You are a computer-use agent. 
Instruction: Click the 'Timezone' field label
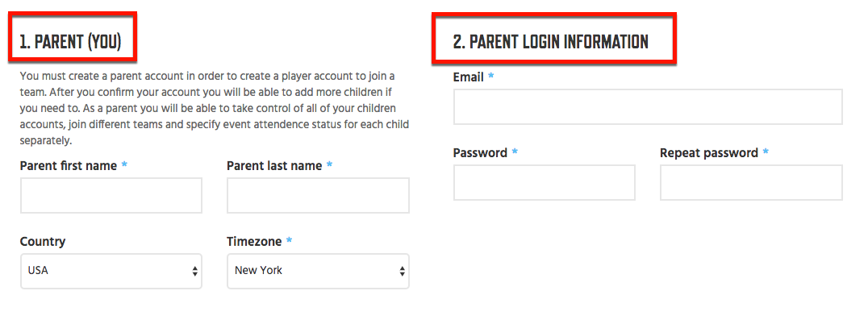click(254, 242)
